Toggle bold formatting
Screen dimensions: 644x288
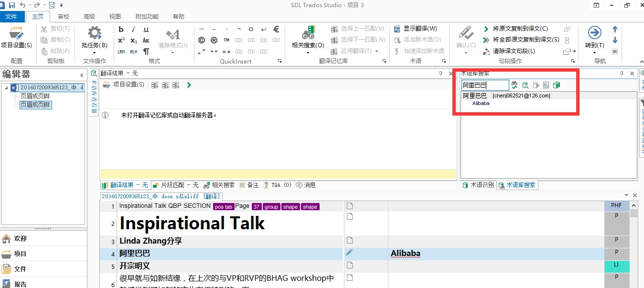[x=121, y=29]
